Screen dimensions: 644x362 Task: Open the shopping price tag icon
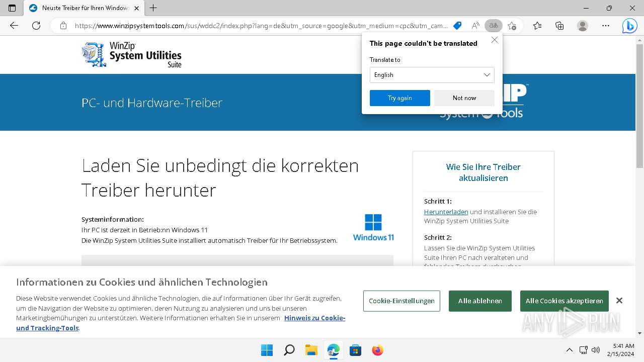pos(457,26)
